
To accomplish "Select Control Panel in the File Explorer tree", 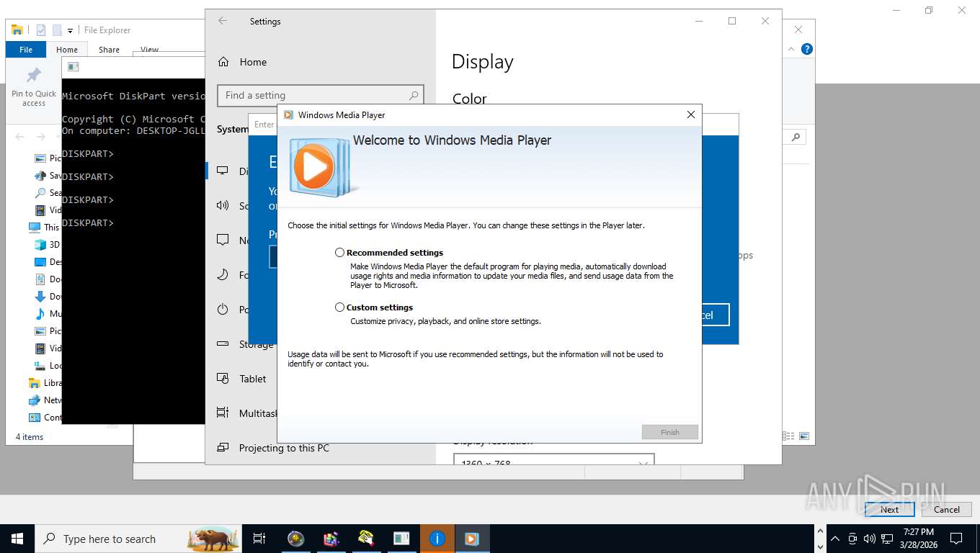I will point(45,418).
